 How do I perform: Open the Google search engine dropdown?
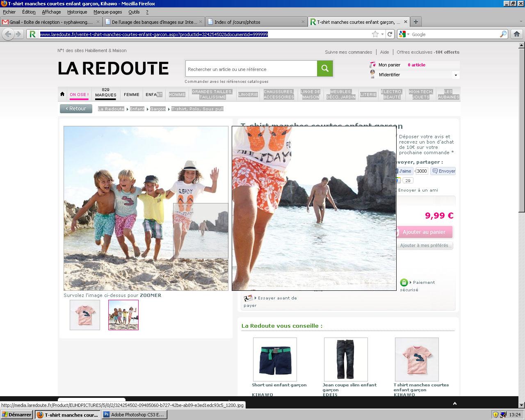[x=406, y=34]
